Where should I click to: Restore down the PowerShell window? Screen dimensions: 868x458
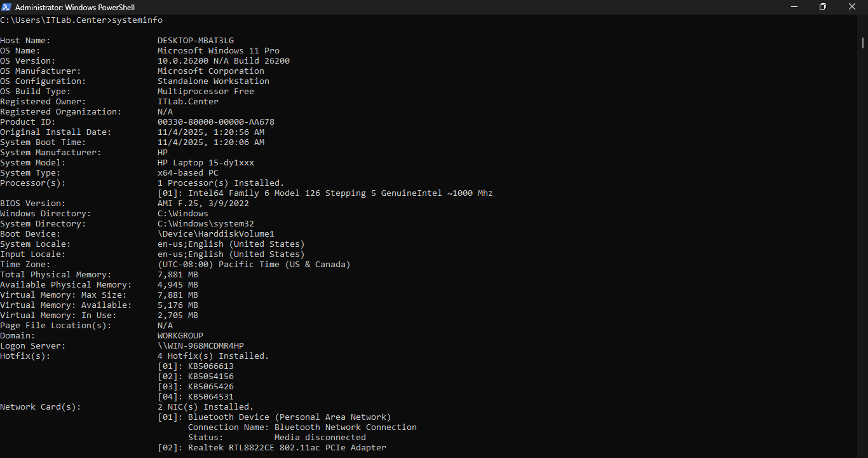(x=823, y=7)
